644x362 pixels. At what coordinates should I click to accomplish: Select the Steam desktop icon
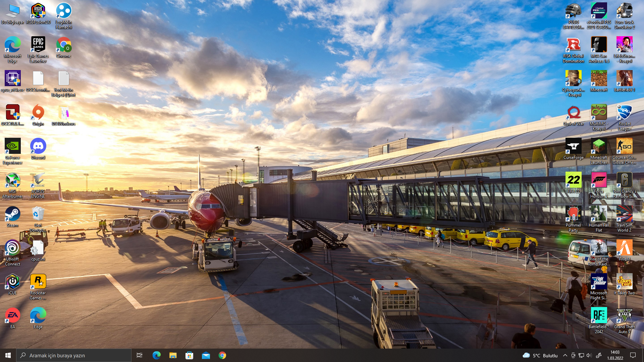pyautogui.click(x=12, y=215)
